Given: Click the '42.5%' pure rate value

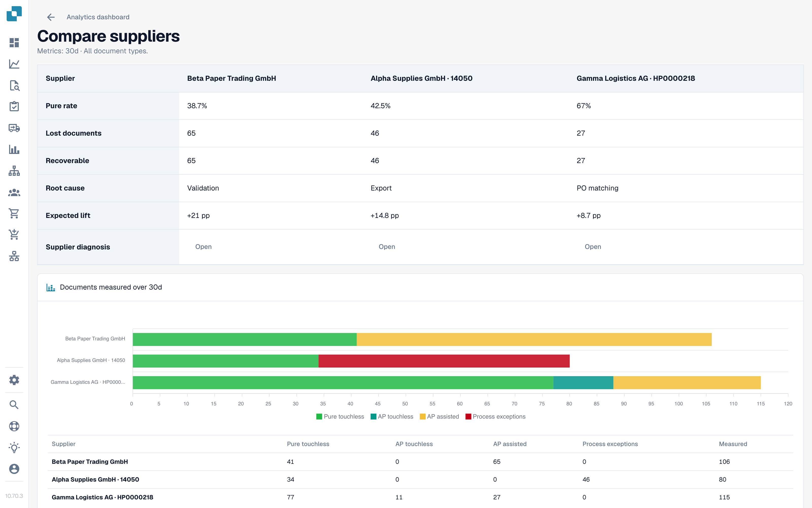Looking at the screenshot, I should pos(381,106).
